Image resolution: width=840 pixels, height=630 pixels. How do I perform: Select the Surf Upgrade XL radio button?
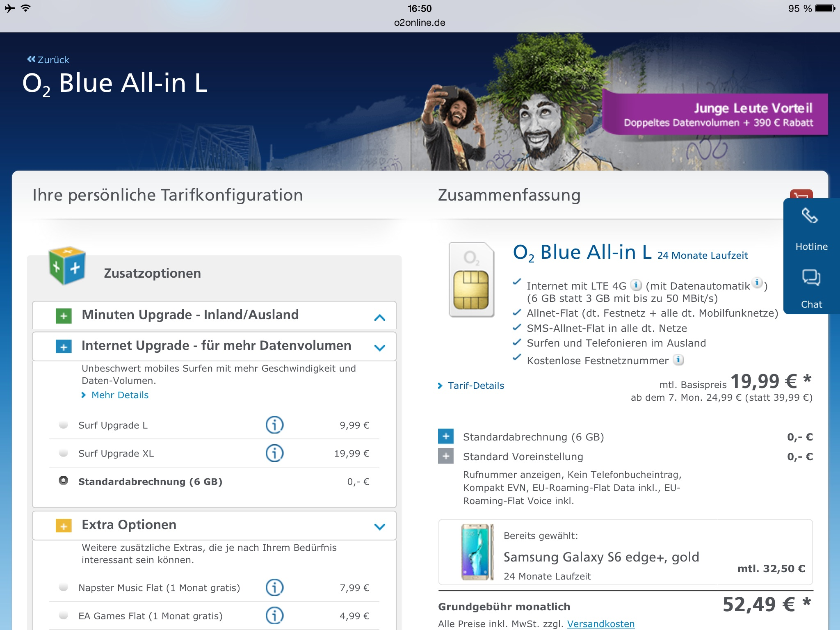tap(63, 453)
